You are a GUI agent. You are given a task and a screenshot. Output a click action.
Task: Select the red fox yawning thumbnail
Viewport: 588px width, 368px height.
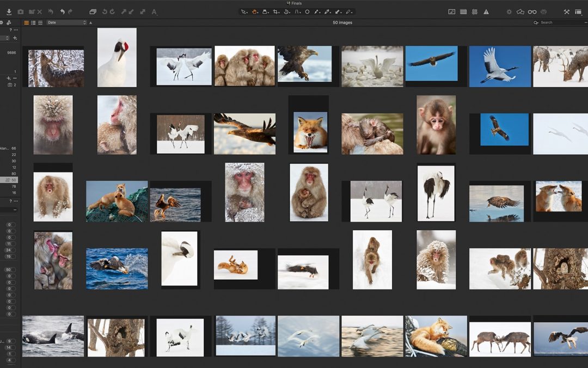(310, 131)
